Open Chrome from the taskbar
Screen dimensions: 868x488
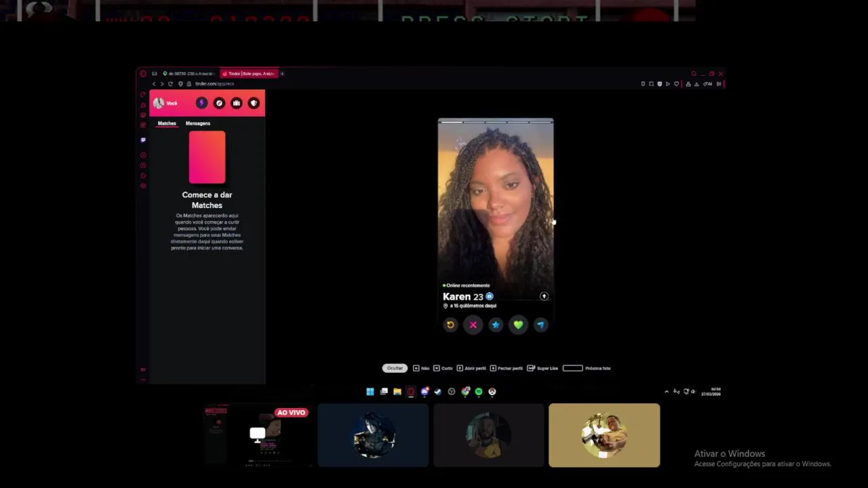[x=465, y=392]
